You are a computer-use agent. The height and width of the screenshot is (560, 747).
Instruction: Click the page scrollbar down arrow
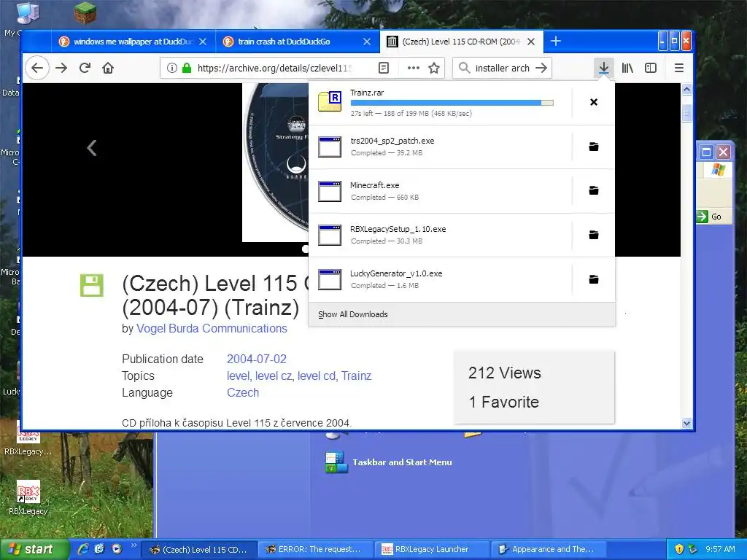(686, 423)
